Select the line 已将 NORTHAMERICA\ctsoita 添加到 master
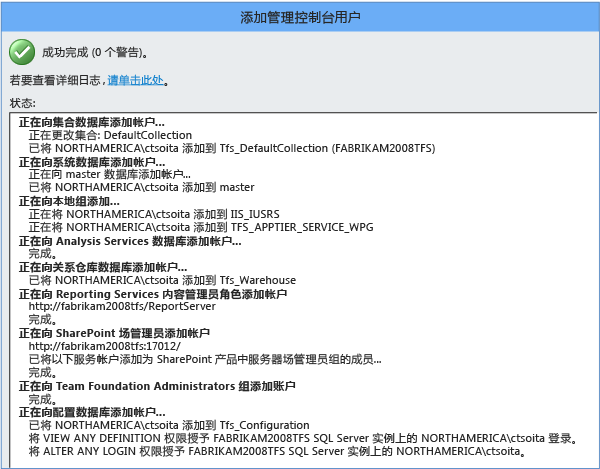This screenshot has width=600, height=469. pyautogui.click(x=142, y=187)
